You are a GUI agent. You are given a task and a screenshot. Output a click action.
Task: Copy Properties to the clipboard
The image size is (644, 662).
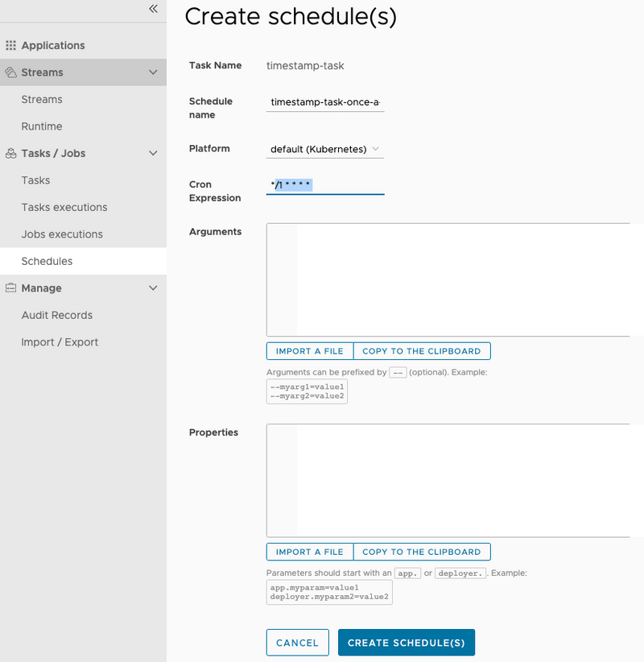click(422, 552)
